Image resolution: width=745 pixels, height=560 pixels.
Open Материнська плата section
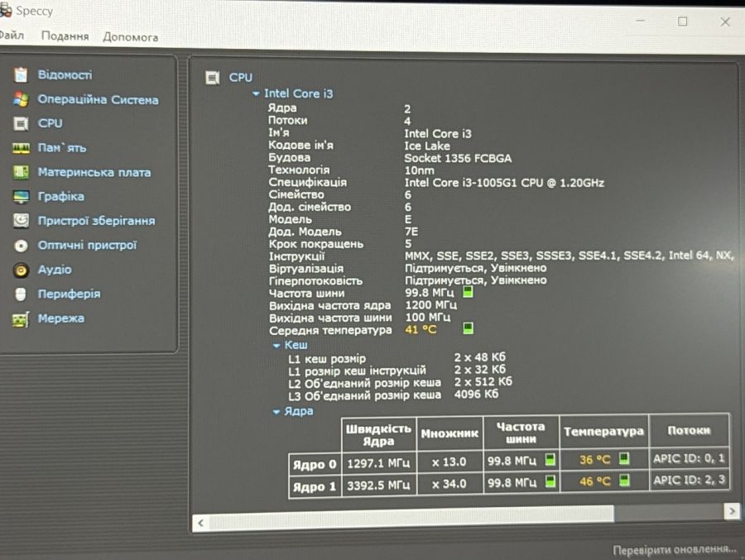94,172
